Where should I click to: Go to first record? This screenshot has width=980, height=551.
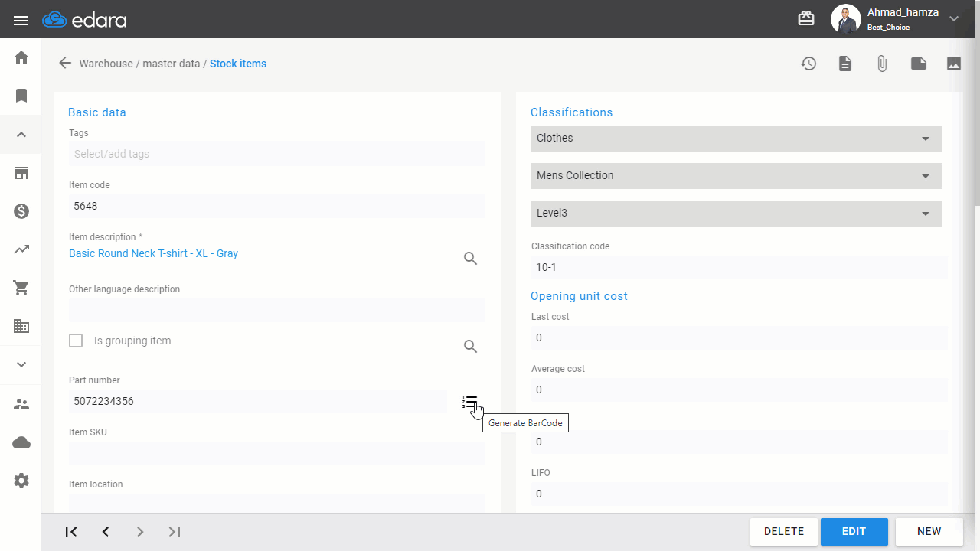[71, 532]
